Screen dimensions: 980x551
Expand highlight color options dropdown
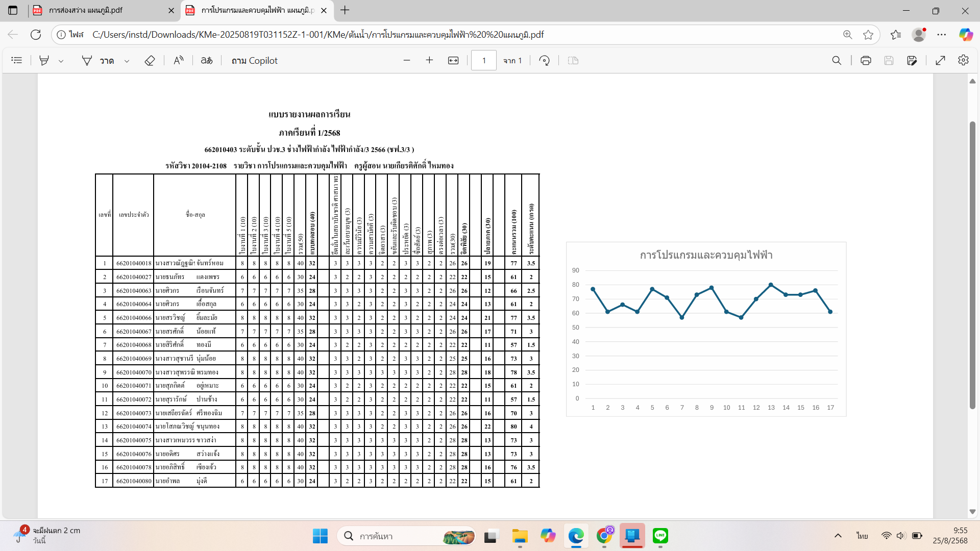point(61,61)
